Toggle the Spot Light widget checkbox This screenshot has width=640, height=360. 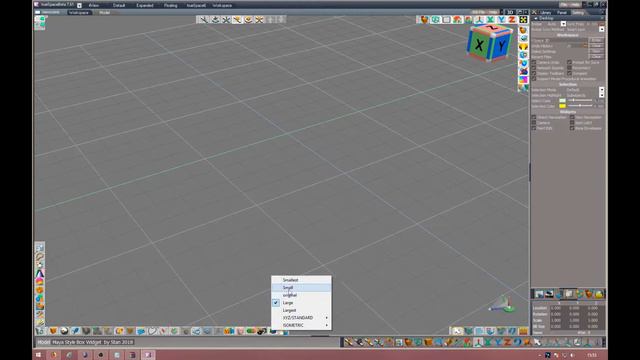pos(572,122)
